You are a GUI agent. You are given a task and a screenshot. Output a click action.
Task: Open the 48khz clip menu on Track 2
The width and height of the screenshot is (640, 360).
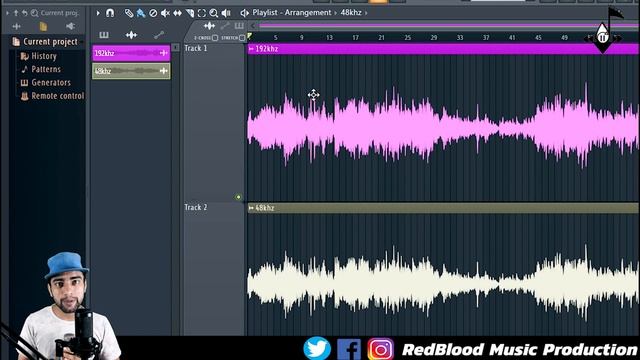point(251,208)
